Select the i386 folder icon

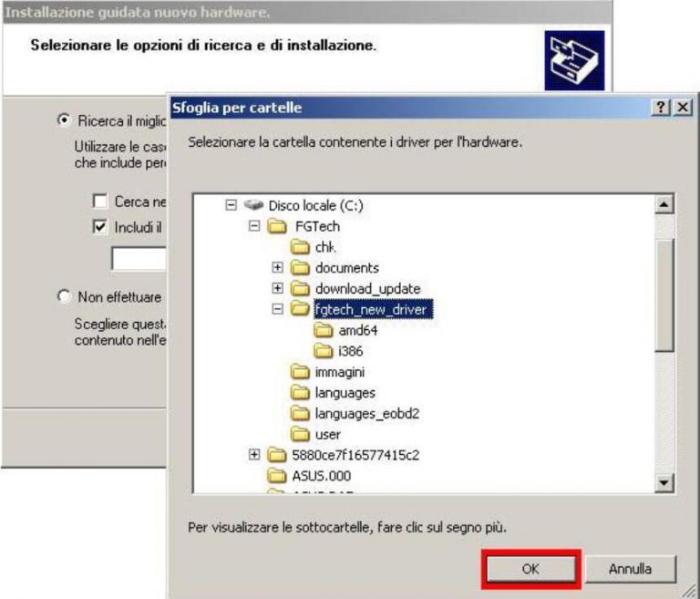tap(324, 351)
